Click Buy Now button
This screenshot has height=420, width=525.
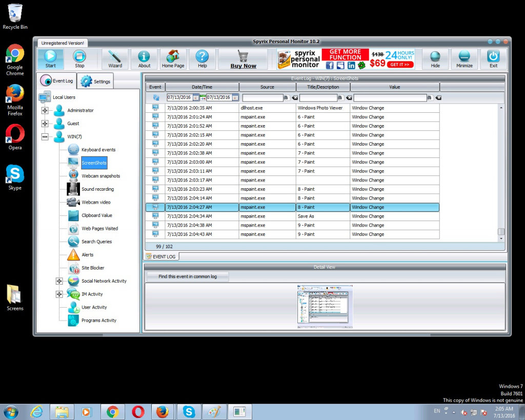click(x=243, y=59)
